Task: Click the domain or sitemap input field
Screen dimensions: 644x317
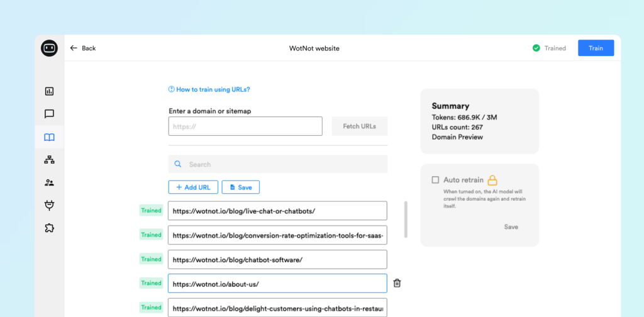Action: click(x=245, y=126)
